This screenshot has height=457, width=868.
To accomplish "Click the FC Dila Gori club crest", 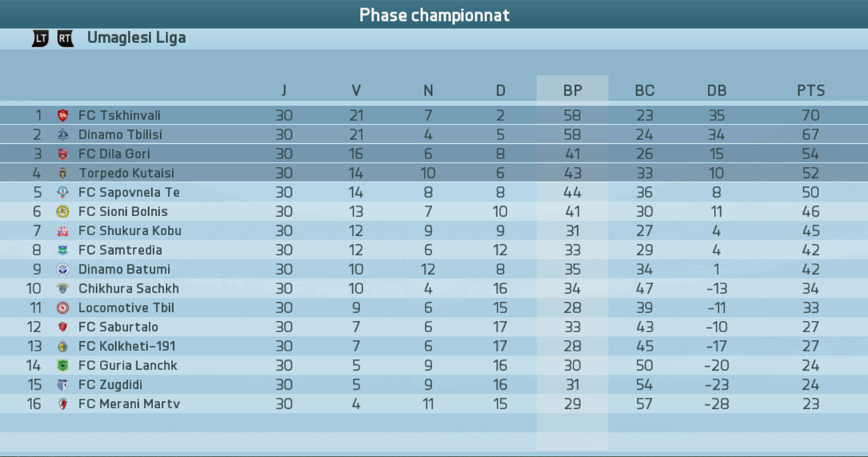I will (63, 154).
